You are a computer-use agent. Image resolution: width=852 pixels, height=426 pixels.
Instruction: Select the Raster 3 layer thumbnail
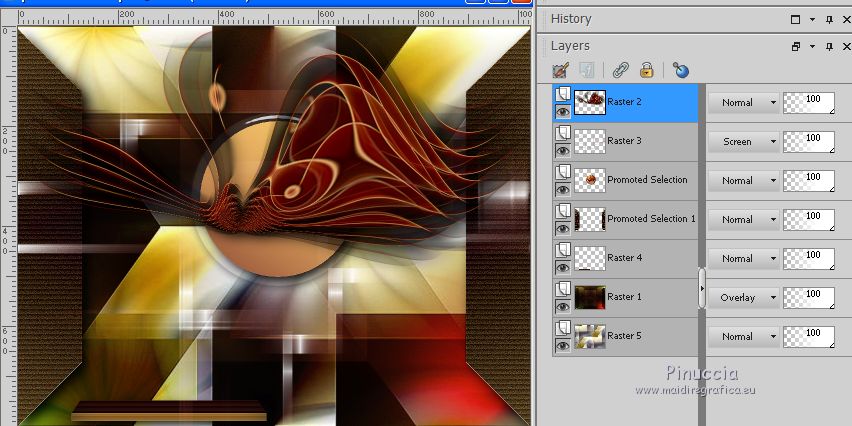tap(590, 141)
